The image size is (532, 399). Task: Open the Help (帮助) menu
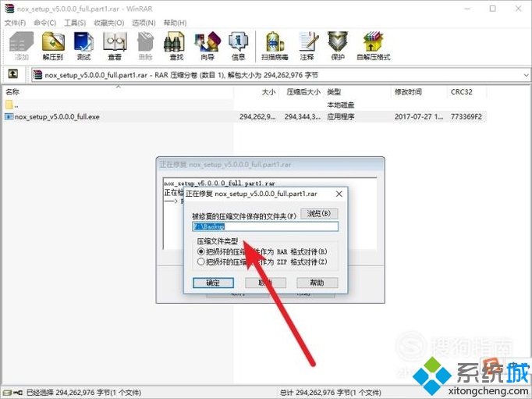175,23
